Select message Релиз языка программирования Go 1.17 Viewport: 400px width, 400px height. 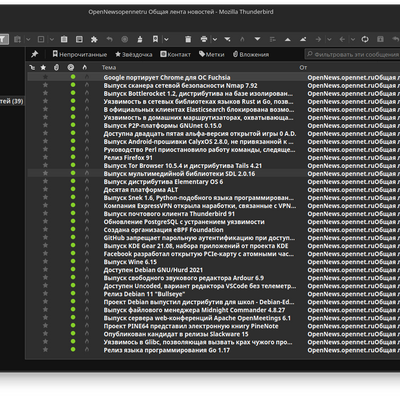(x=214, y=350)
